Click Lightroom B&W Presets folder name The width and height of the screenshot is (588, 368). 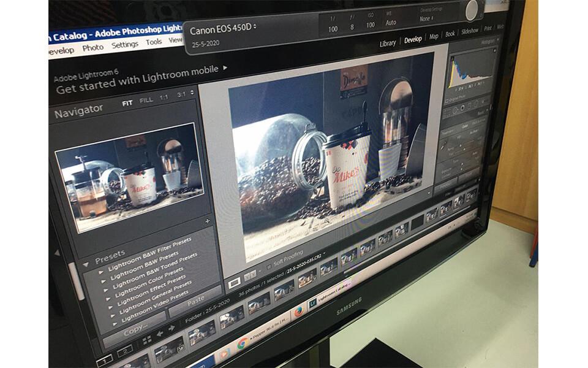click(x=145, y=266)
